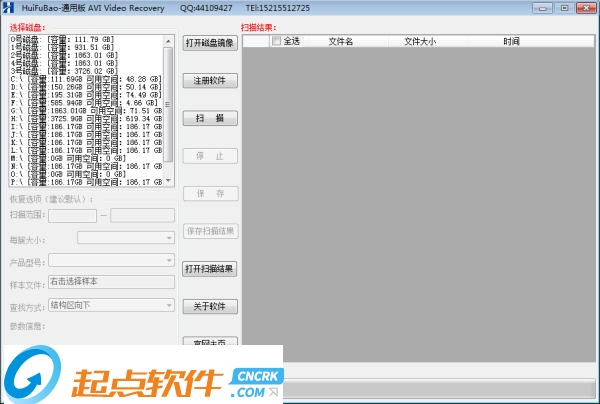The image size is (600, 404).
Task: Select the K:\ drive entry
Action: point(86,142)
